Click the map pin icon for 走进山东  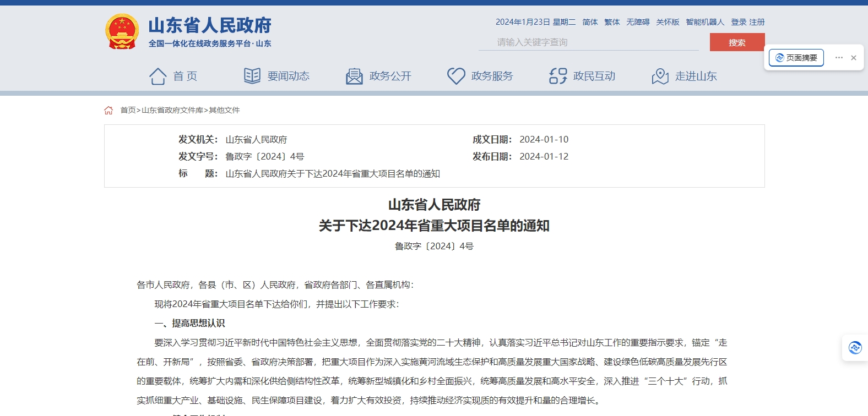pyautogui.click(x=660, y=76)
